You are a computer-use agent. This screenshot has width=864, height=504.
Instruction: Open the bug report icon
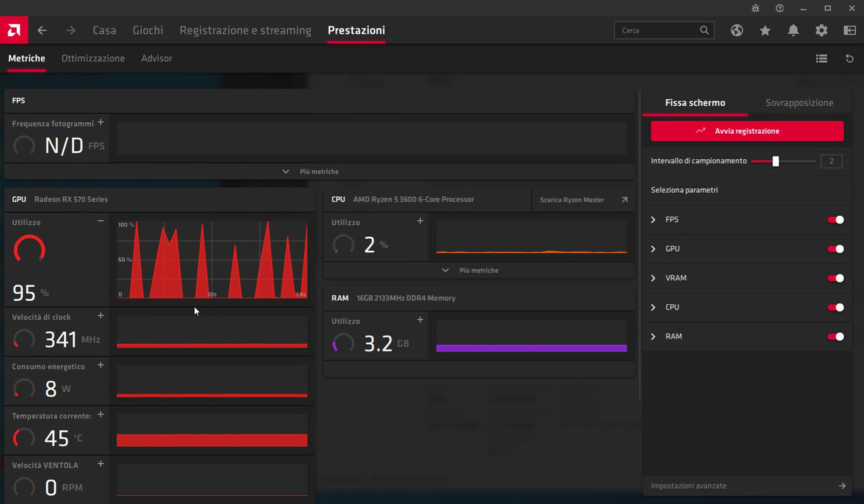tap(755, 8)
